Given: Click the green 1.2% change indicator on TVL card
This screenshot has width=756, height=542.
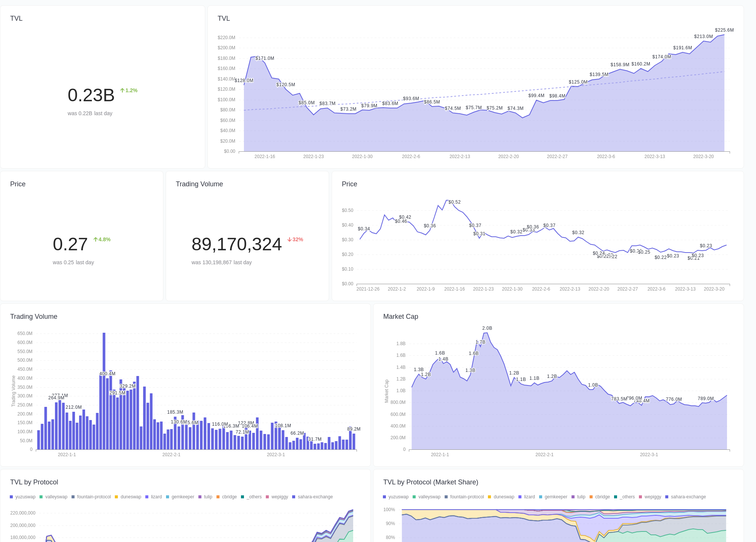Looking at the screenshot, I should pyautogui.click(x=128, y=90).
